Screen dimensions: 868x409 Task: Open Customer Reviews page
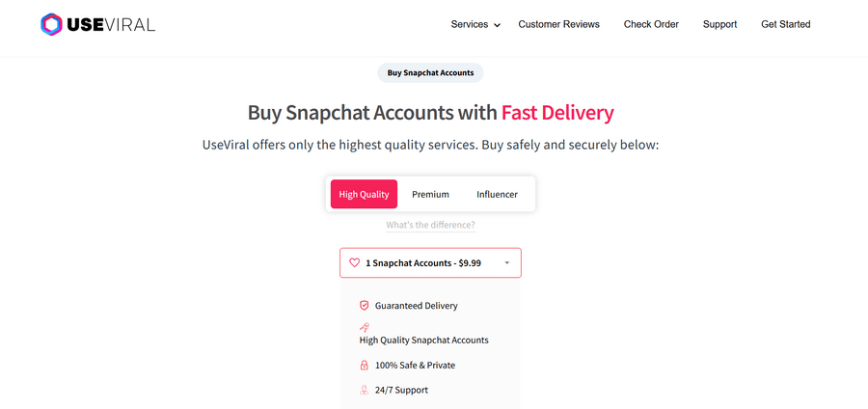pos(558,24)
